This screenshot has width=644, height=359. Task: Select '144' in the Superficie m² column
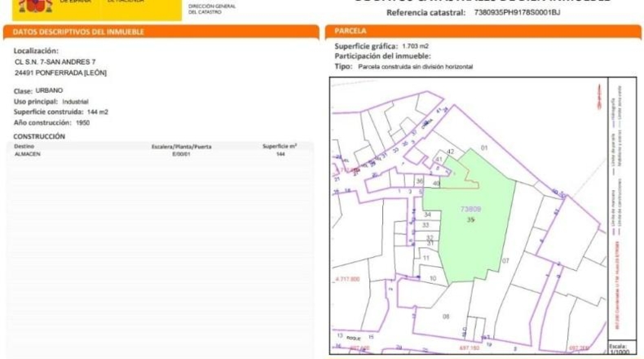tap(280, 154)
